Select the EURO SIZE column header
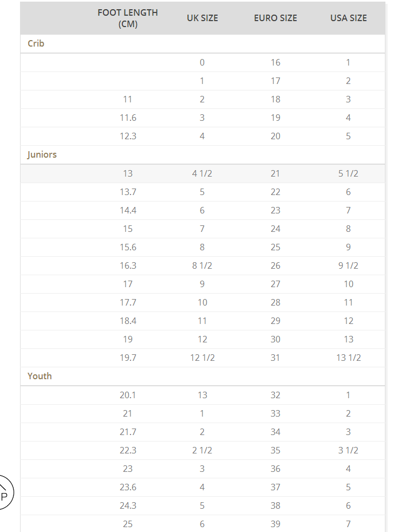Screen dimensions: 406x532 [276, 18]
